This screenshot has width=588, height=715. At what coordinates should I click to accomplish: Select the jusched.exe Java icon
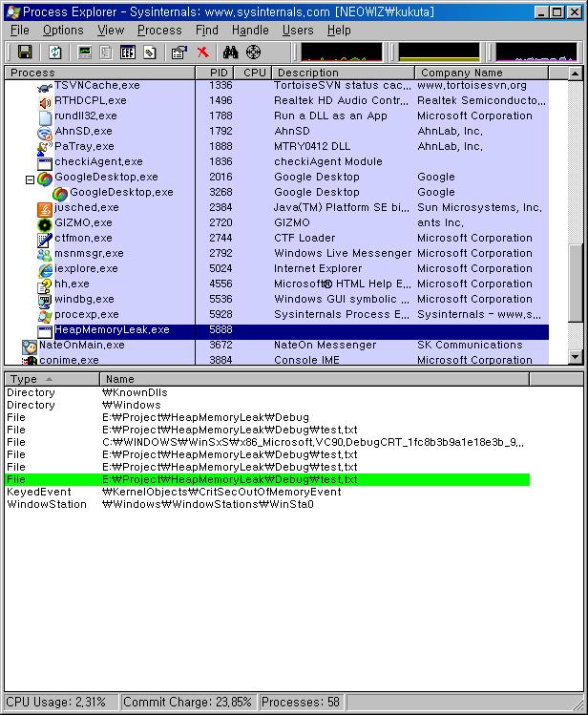pyautogui.click(x=45, y=209)
